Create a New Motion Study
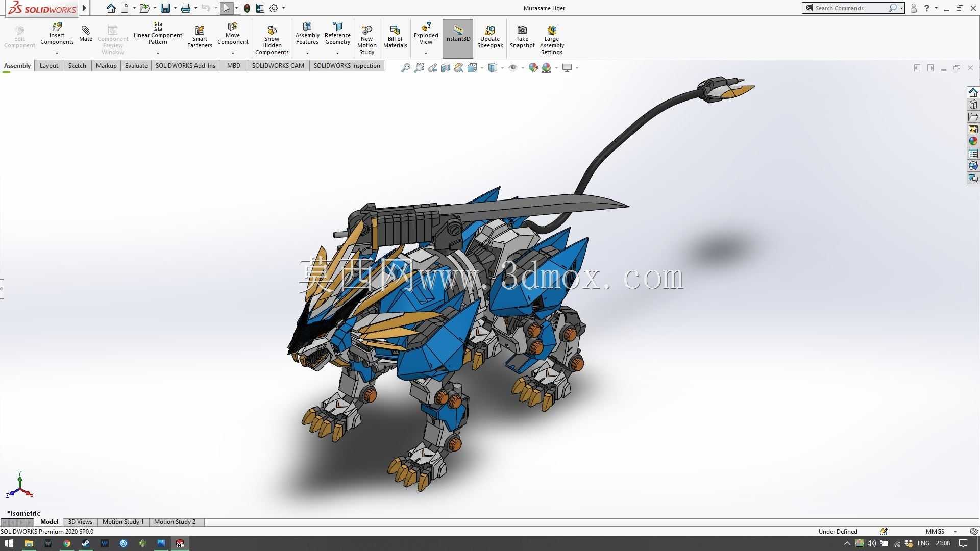This screenshot has height=551, width=980. point(366,40)
